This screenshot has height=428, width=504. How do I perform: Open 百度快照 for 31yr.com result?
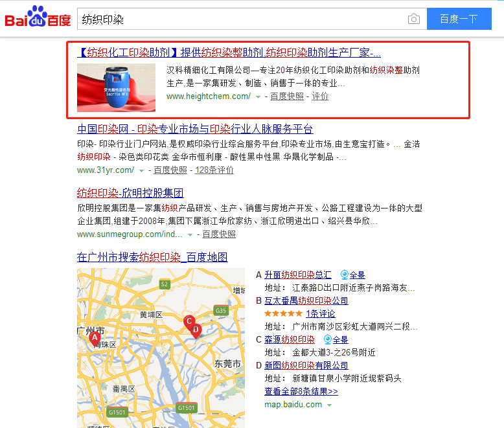170,170
